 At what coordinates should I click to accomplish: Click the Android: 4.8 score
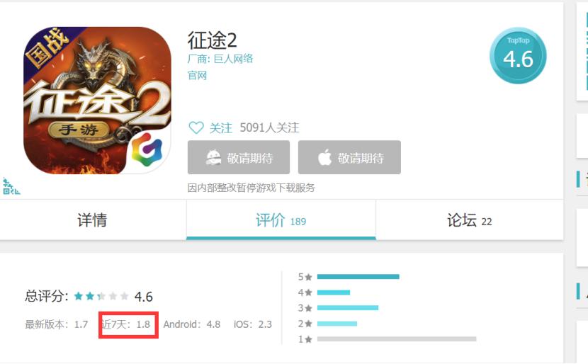pyautogui.click(x=191, y=324)
